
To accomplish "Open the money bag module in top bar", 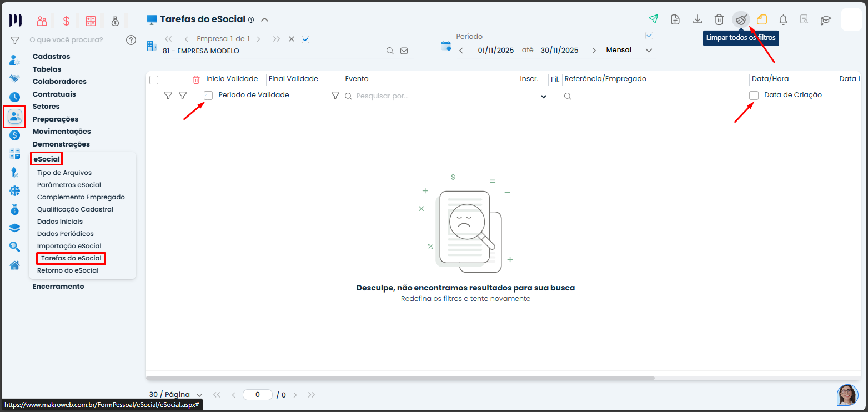I will (115, 21).
